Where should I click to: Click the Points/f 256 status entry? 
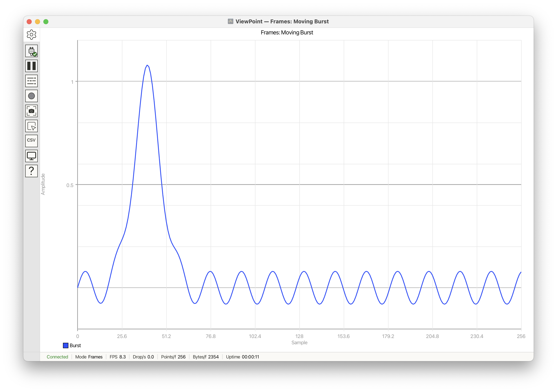pos(173,357)
